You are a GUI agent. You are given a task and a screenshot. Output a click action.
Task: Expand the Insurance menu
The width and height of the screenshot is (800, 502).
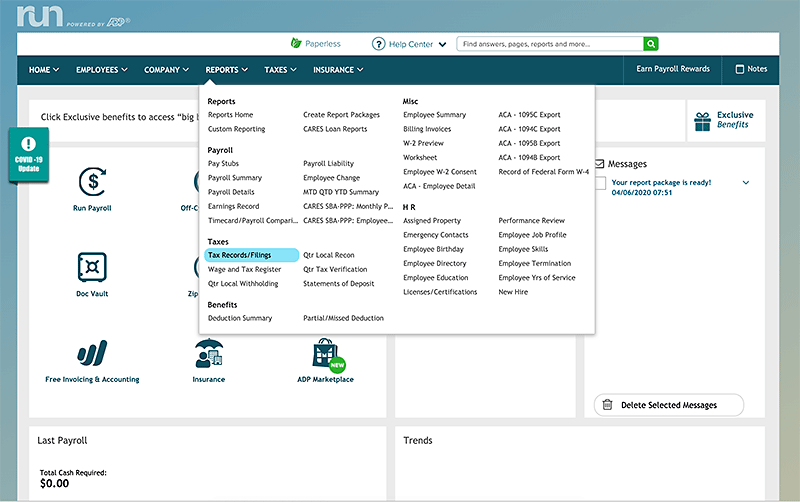tap(338, 70)
